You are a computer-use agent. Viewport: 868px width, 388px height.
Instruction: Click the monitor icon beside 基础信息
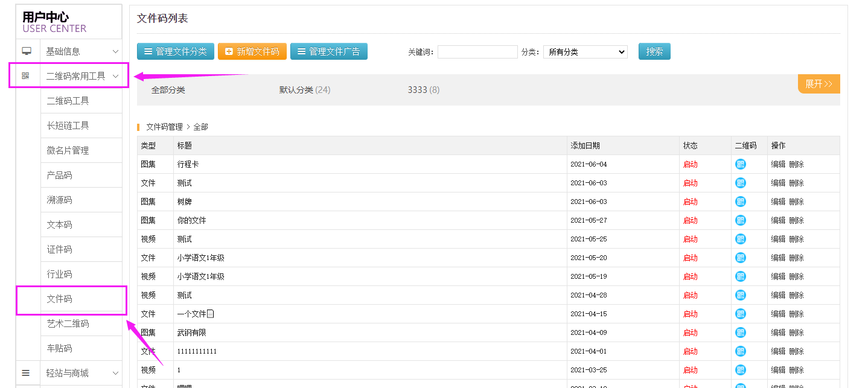[x=27, y=51]
